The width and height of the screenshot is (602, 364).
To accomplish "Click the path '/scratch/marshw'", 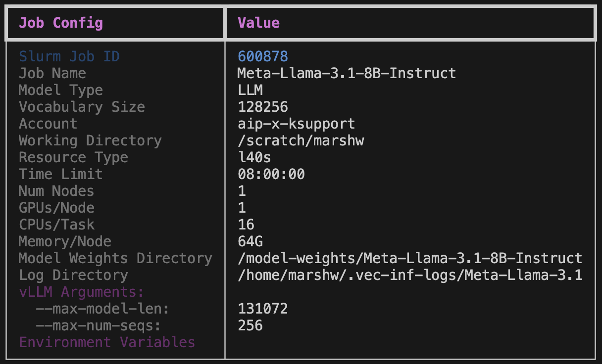I will point(301,140).
